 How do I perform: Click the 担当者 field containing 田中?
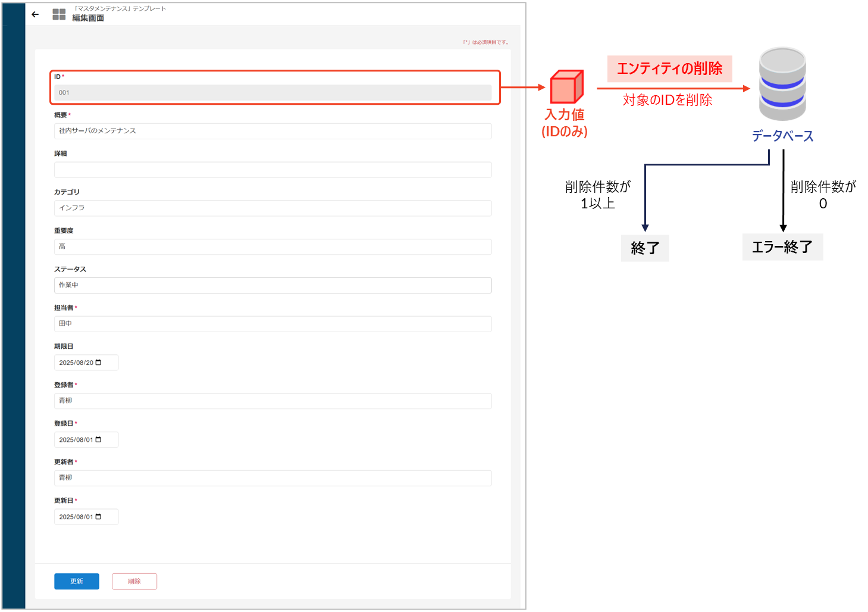pyautogui.click(x=272, y=324)
